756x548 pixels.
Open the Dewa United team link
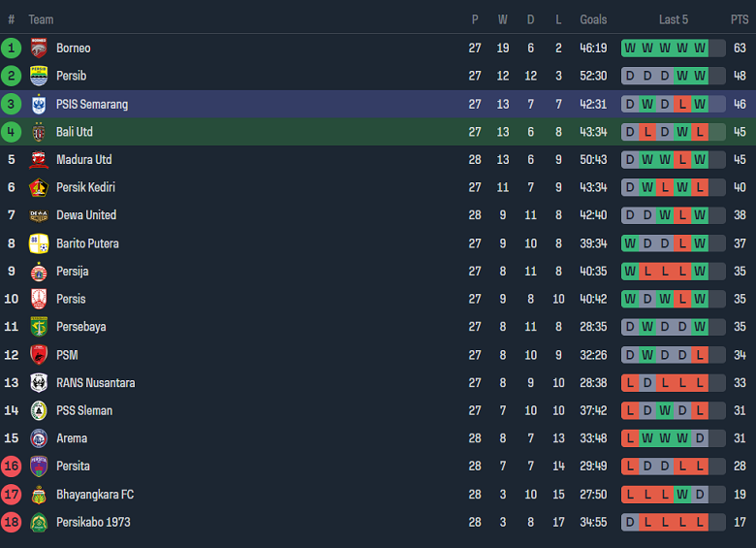(86, 215)
